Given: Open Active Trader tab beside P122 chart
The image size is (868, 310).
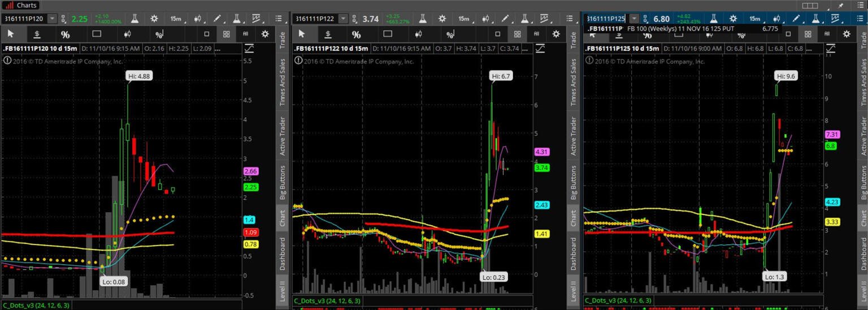Looking at the screenshot, I should coord(573,136).
